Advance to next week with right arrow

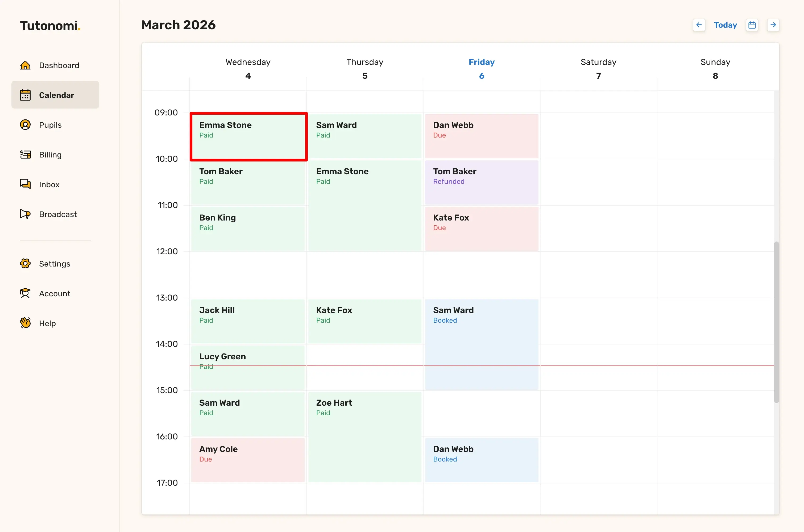(x=773, y=25)
